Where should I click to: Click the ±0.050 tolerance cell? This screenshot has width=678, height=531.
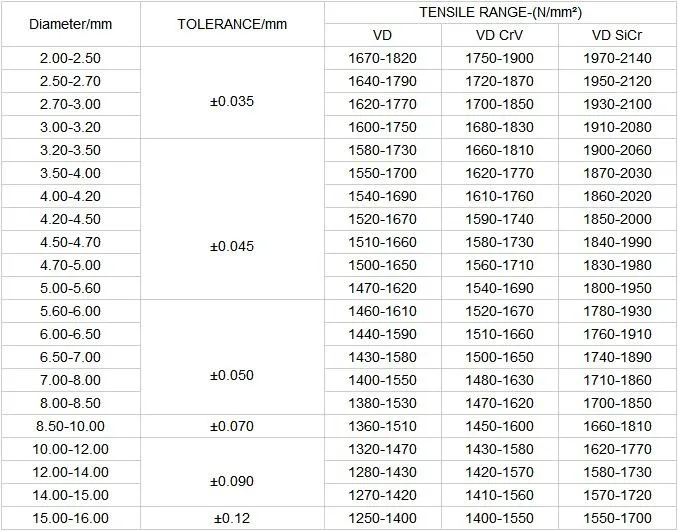231,375
